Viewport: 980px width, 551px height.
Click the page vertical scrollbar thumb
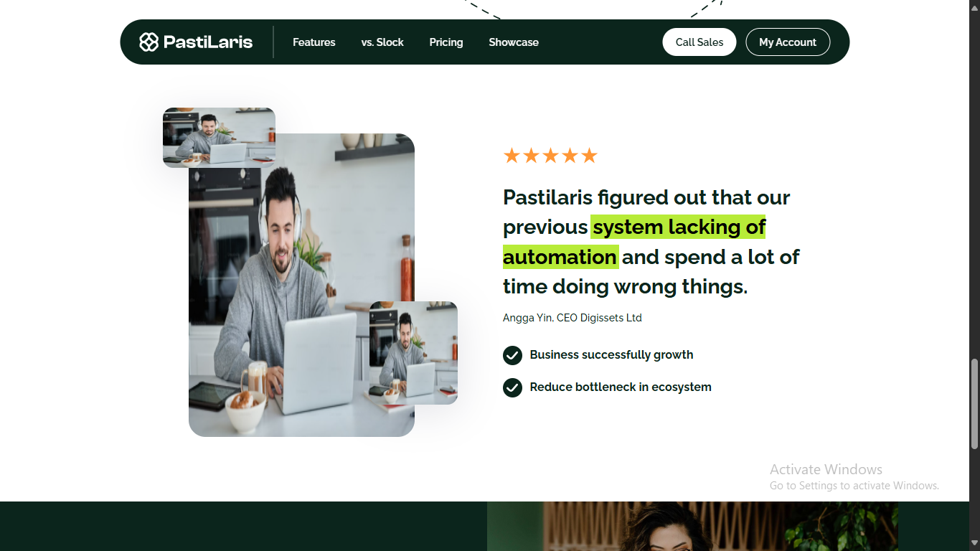click(974, 405)
